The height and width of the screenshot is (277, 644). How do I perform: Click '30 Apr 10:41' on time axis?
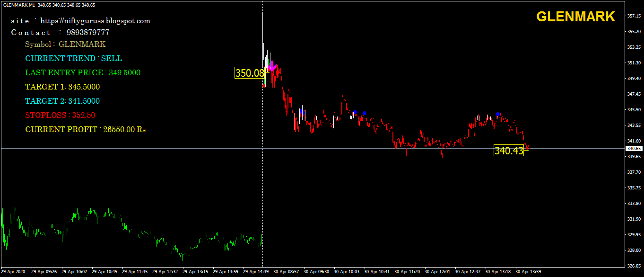click(377, 272)
